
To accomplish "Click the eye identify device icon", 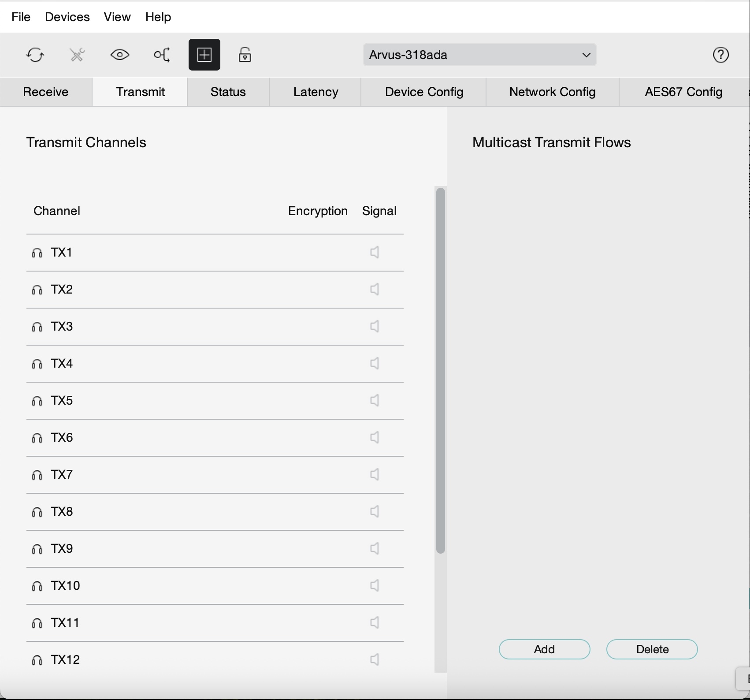I will tap(119, 55).
